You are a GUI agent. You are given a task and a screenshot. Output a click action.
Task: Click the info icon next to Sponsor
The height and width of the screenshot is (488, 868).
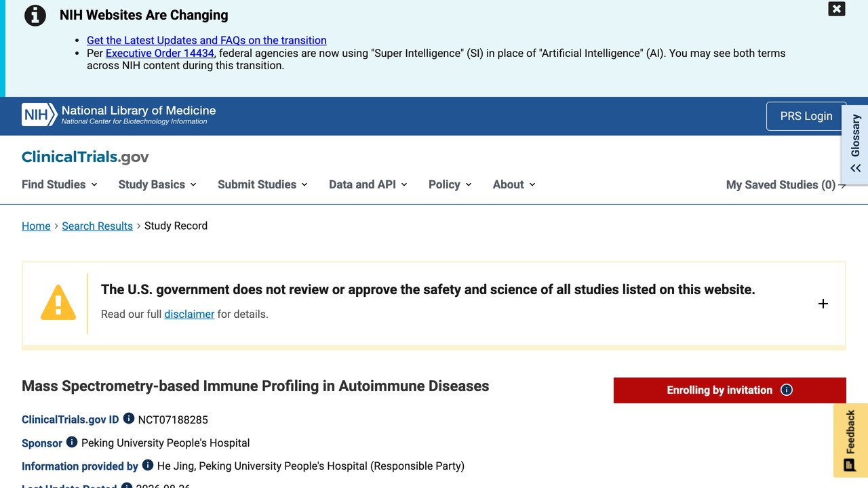[72, 442]
